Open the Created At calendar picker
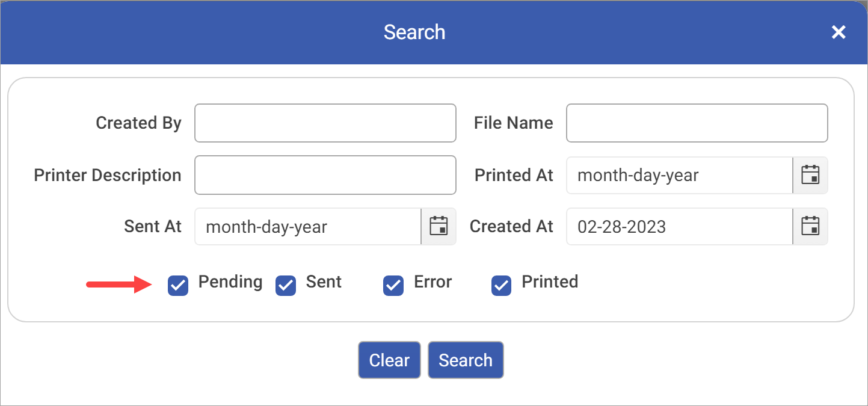Screen dimensions: 868x406 coord(810,226)
